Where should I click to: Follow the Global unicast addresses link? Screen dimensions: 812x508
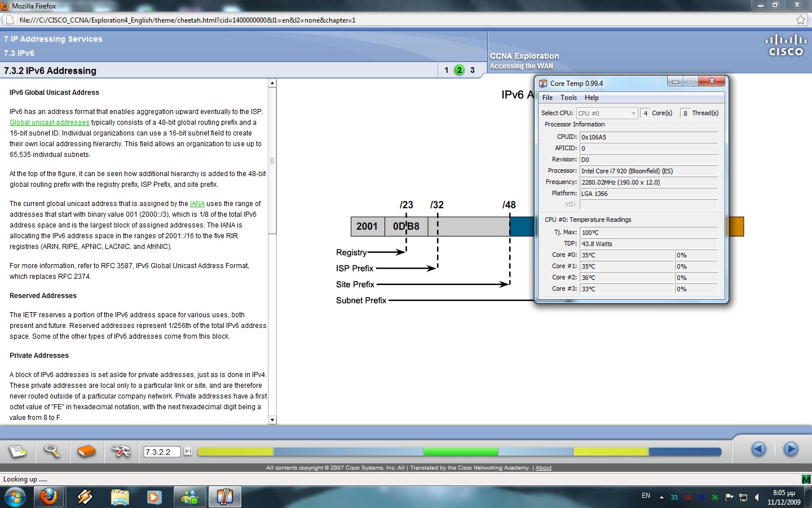[x=50, y=122]
